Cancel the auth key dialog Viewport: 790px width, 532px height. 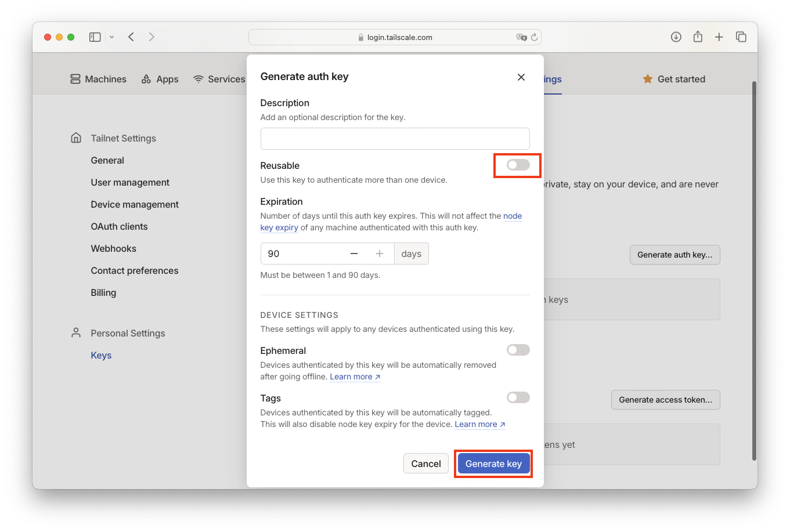426,464
